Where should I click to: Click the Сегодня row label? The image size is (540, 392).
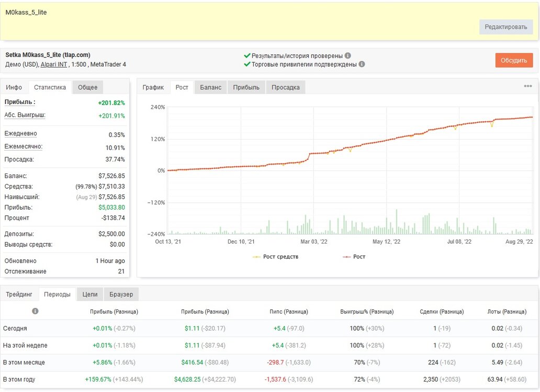15,328
